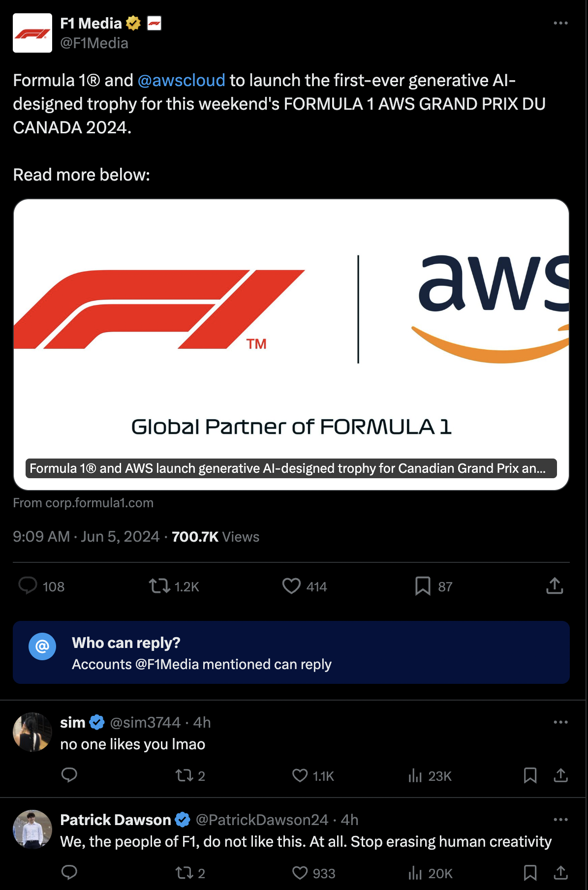View analytics for sim's reply

tap(415, 775)
